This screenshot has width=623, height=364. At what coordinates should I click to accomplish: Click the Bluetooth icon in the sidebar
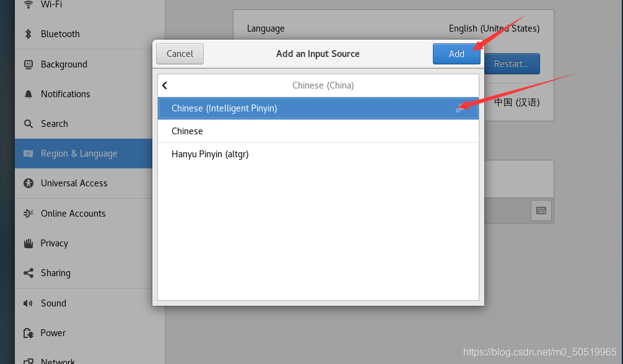pyautogui.click(x=28, y=34)
